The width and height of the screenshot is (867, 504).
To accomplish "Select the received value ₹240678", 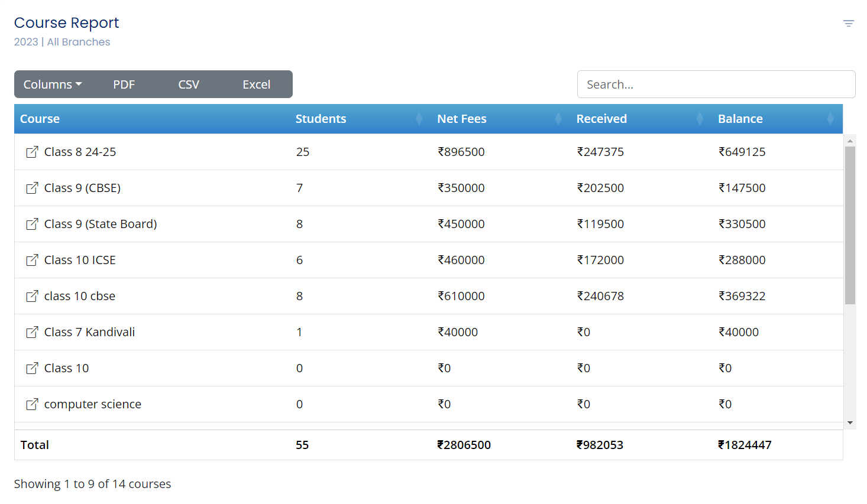I will (600, 296).
